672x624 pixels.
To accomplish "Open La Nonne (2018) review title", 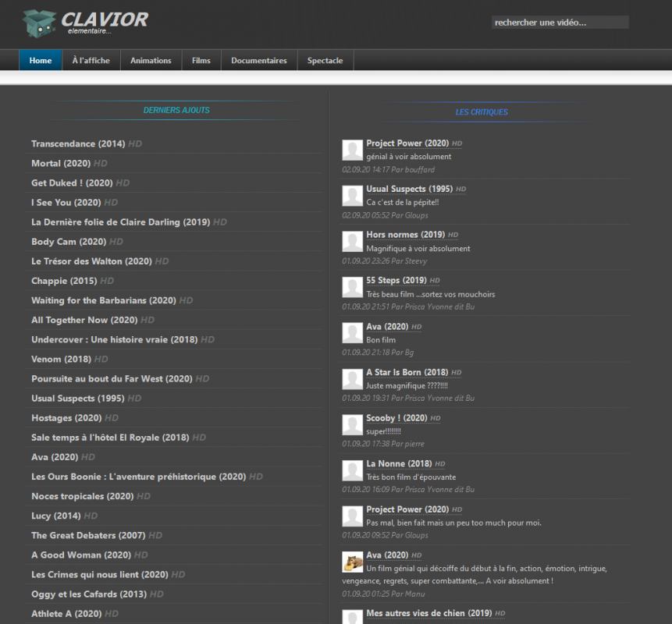I will point(399,464).
